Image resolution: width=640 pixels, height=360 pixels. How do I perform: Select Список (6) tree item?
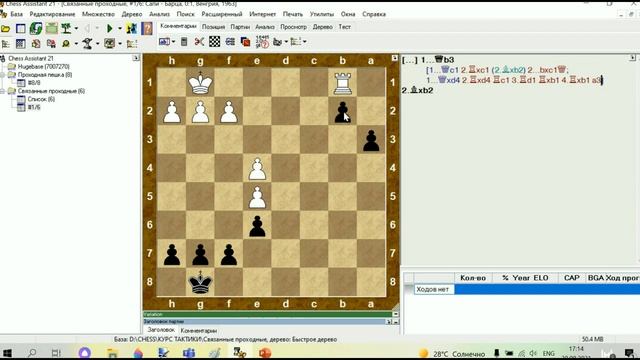pos(41,99)
